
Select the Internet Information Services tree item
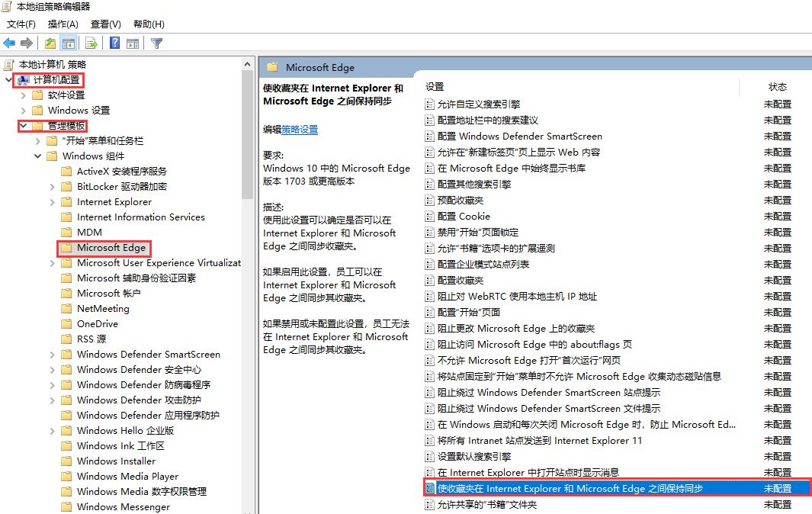(x=141, y=217)
